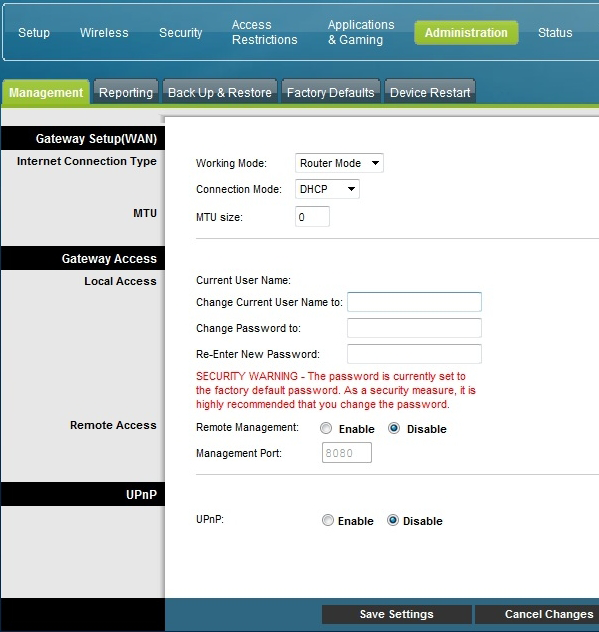Open the Device Restart tab
This screenshot has height=632, width=599.
tap(430, 92)
